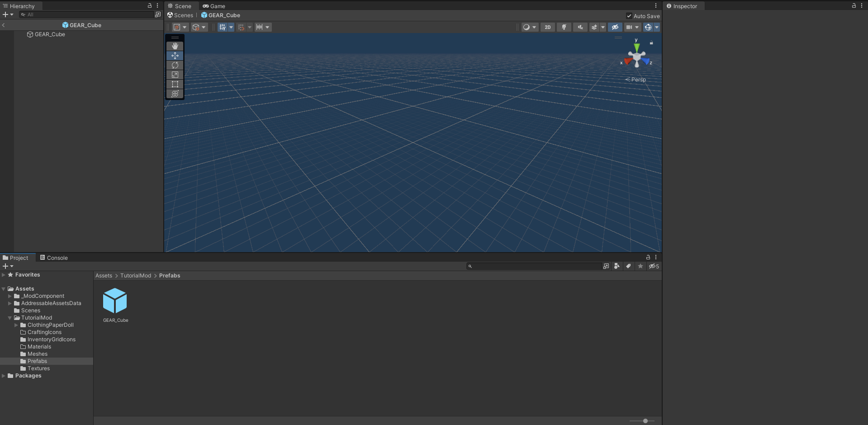This screenshot has height=425, width=868.
Task: Toggle grid visibility in Scene toolbar
Action: (x=223, y=27)
